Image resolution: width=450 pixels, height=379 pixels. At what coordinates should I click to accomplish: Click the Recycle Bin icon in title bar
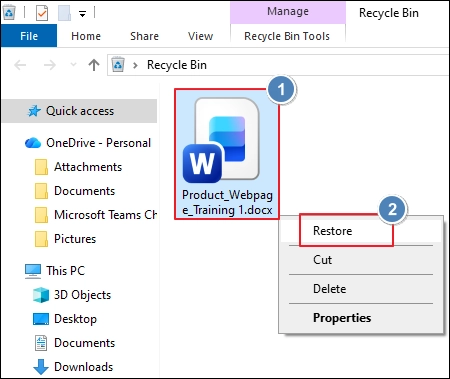9,13
